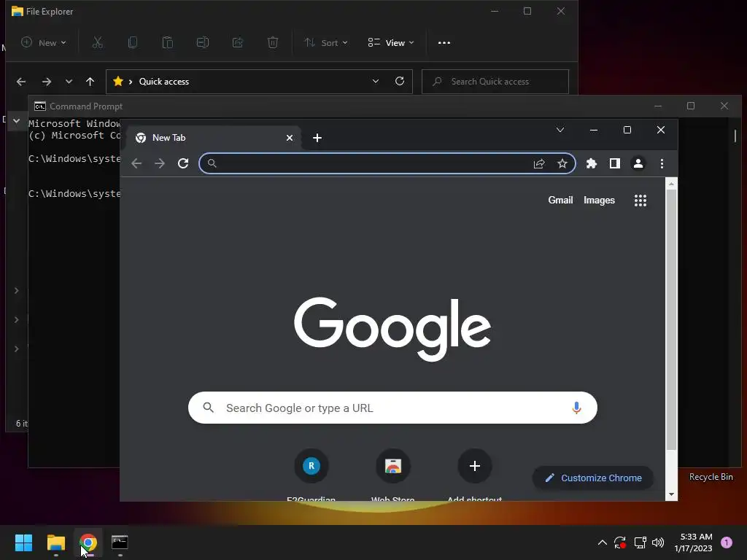Click Recycle Bin on desktop
747x560 pixels.
tap(711, 477)
